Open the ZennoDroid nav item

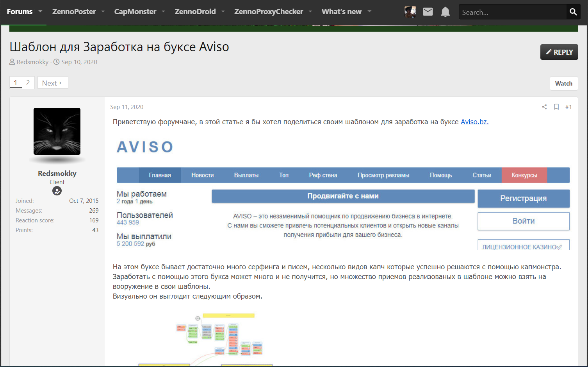point(195,12)
